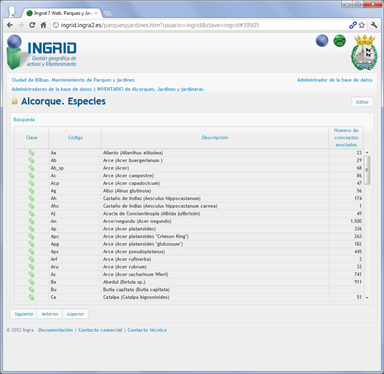Sort by the Clase column header
The width and height of the screenshot is (384, 374).
coord(32,138)
